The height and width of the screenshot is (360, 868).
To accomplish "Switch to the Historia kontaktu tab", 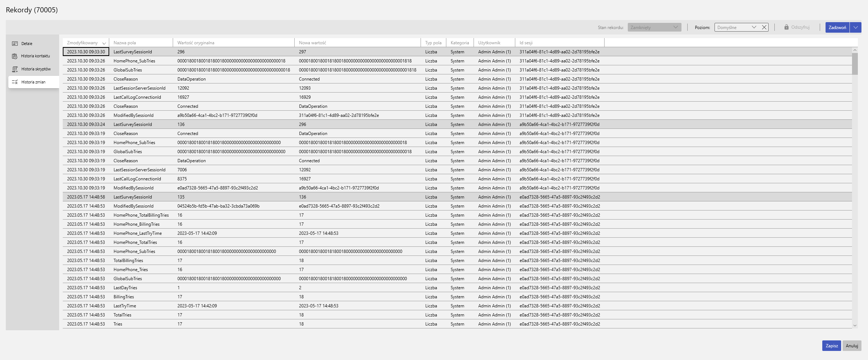I will 35,56.
